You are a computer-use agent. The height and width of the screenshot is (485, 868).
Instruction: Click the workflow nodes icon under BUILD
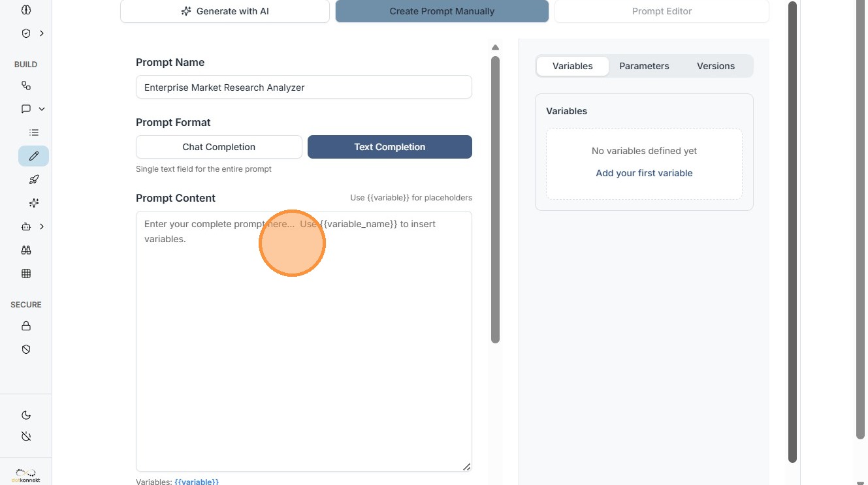26,86
